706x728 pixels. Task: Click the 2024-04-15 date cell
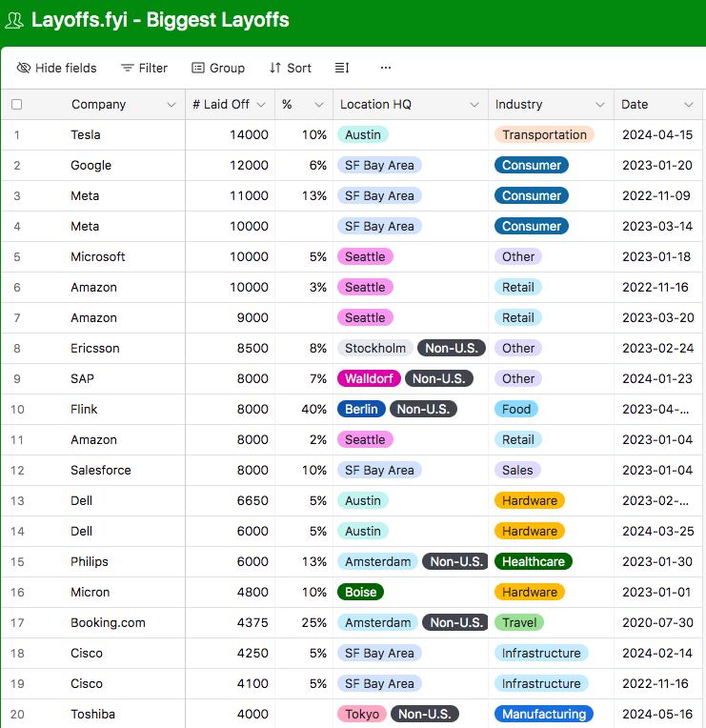(x=657, y=134)
